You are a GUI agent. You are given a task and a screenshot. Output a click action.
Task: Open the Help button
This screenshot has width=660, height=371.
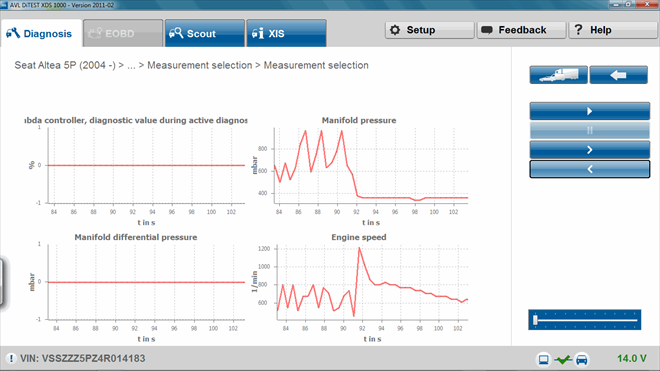[613, 30]
